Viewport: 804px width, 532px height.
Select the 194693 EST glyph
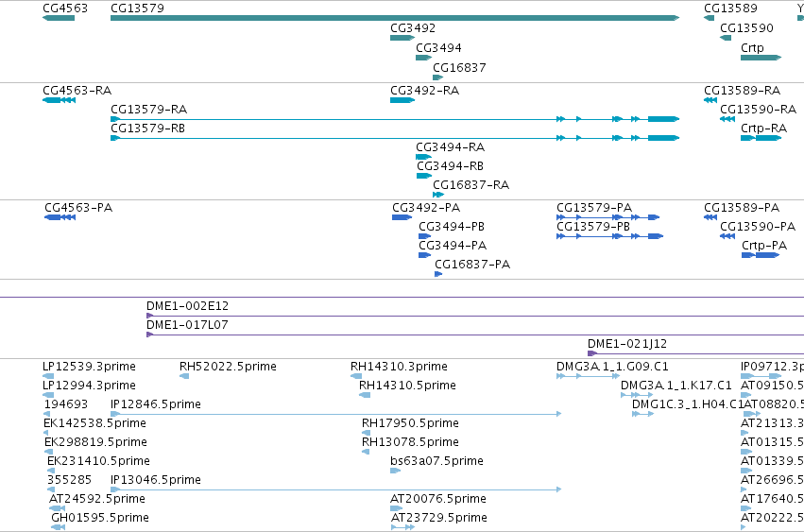click(47, 414)
